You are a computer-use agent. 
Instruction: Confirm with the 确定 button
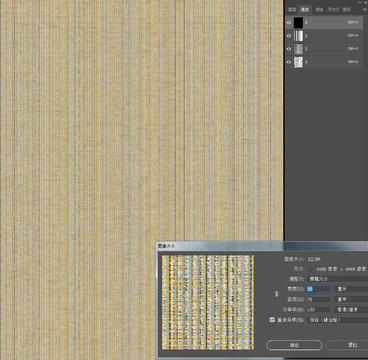(294, 345)
